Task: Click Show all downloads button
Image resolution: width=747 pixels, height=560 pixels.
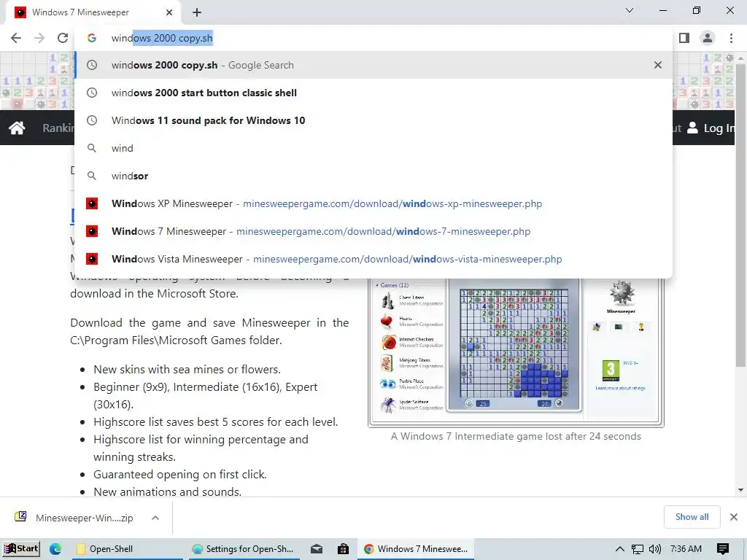Action: (x=692, y=517)
